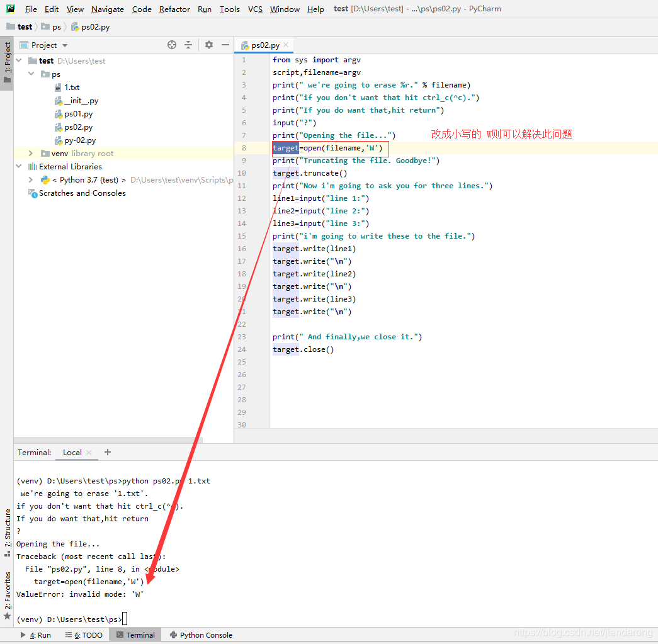
Task: Click the Project panel horizontal scrollbar
Action: click(108, 440)
